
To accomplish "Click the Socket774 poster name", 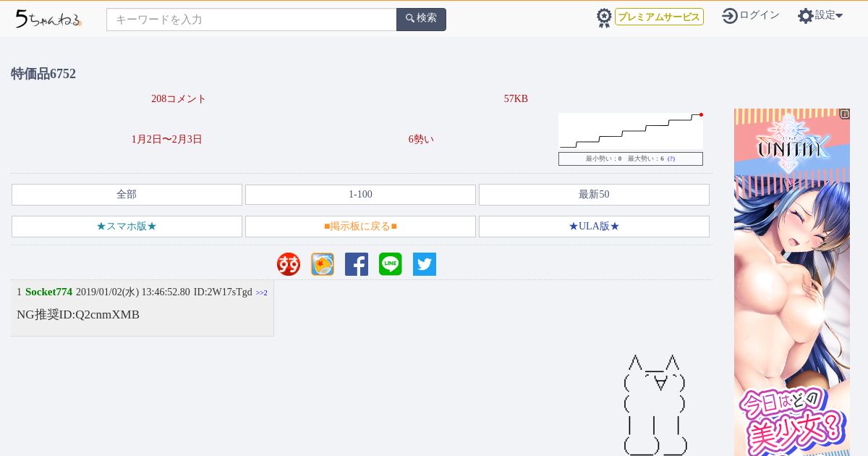I will pyautogui.click(x=48, y=292).
